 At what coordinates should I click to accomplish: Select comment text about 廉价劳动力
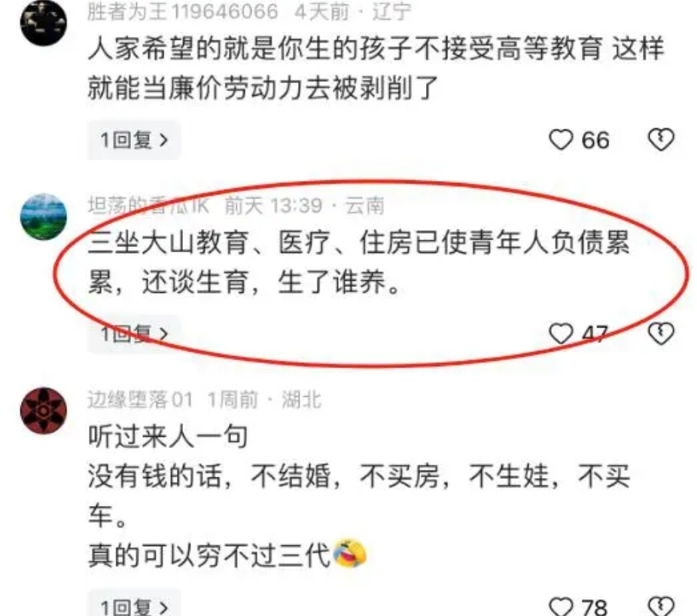point(376,68)
